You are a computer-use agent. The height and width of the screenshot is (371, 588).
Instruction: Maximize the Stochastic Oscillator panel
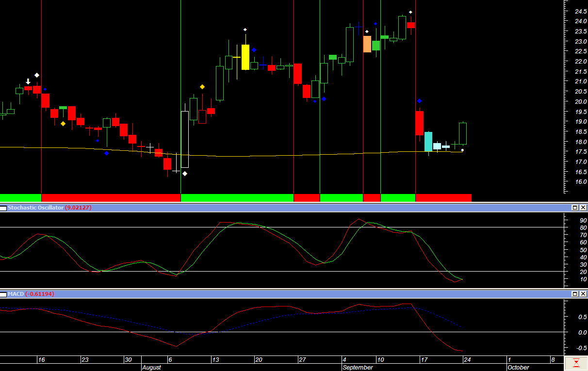575,208
